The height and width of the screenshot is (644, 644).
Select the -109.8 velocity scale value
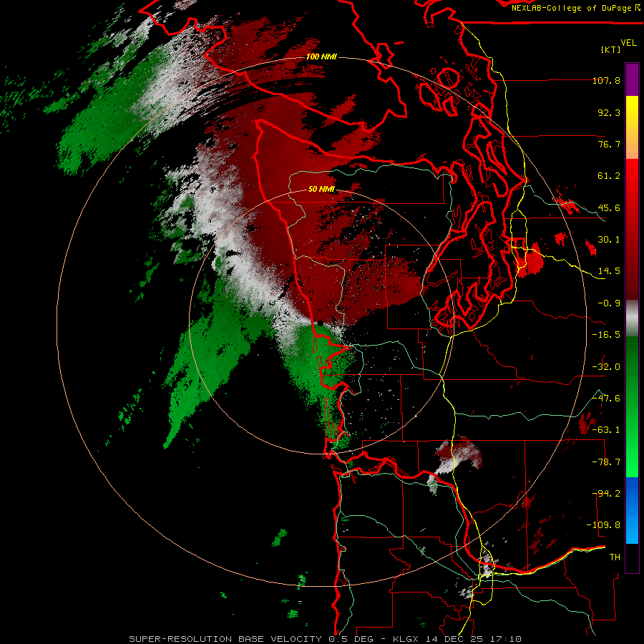[603, 525]
